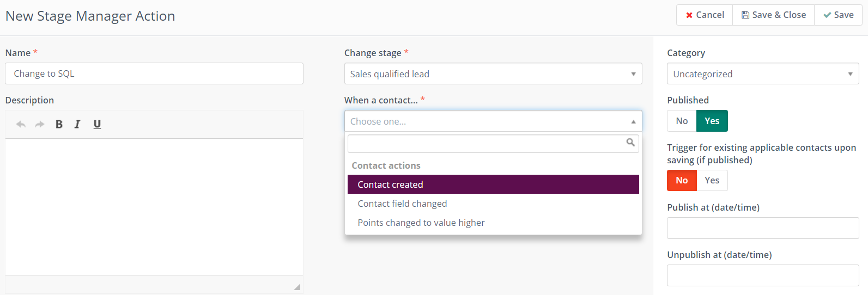The height and width of the screenshot is (295, 868).
Task: Click the Cancel button
Action: coord(705,15)
